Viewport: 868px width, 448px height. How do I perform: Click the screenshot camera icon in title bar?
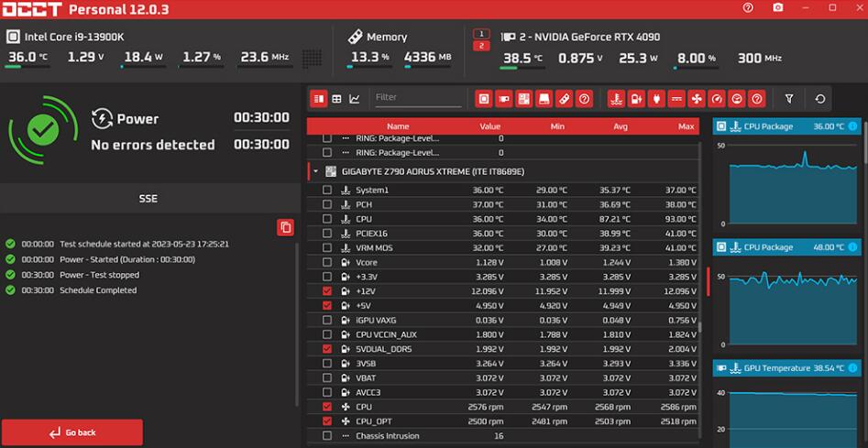coord(778,8)
